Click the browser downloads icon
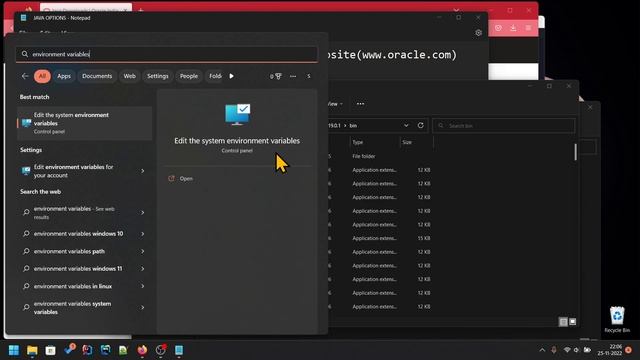 pyautogui.click(x=513, y=28)
